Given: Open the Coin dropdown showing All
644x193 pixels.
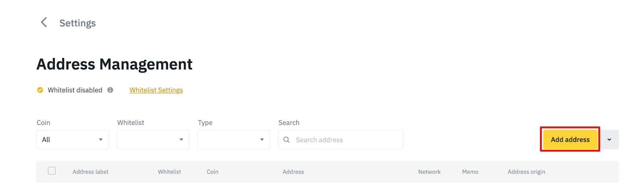Looking at the screenshot, I should pos(72,139).
